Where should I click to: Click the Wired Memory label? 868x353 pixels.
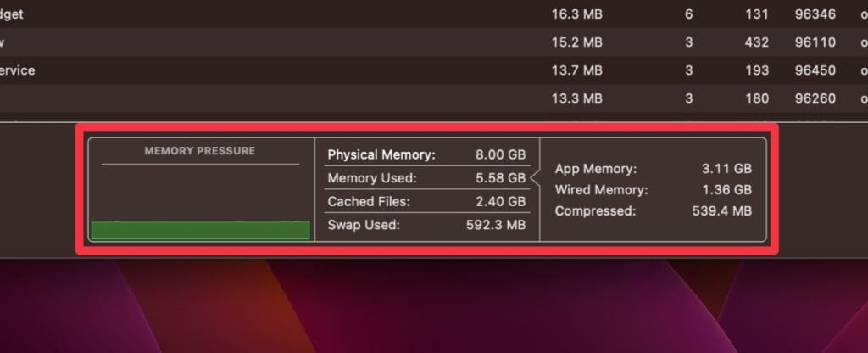601,190
